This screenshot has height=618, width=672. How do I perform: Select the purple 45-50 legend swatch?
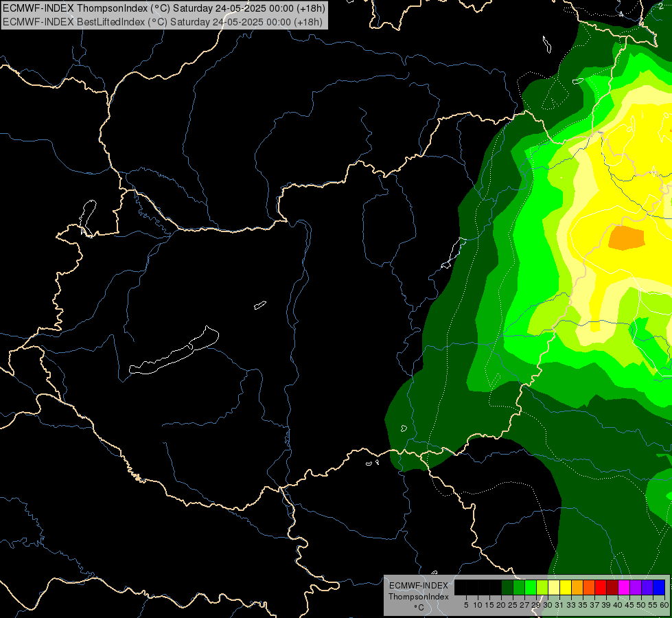pyautogui.click(x=636, y=587)
